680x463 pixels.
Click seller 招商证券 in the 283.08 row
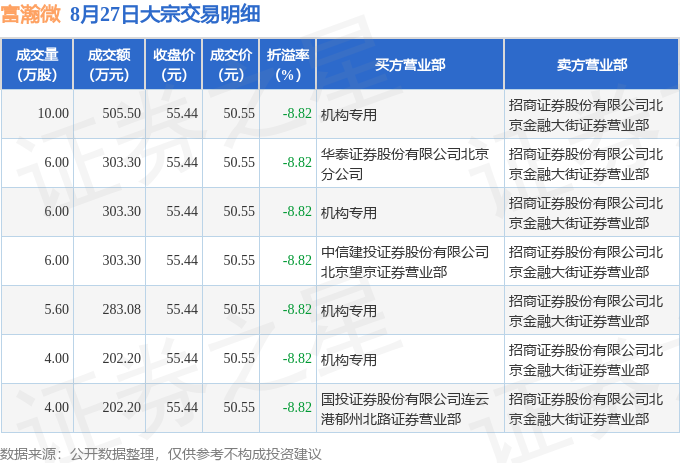[586, 311]
